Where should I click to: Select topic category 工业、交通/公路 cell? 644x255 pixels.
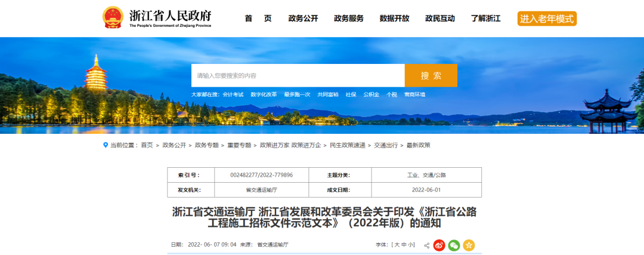(x=426, y=175)
